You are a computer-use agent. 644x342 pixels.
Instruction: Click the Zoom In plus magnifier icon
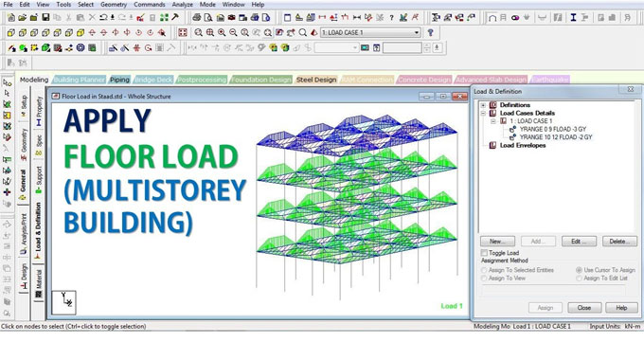pyautogui.click(x=222, y=32)
